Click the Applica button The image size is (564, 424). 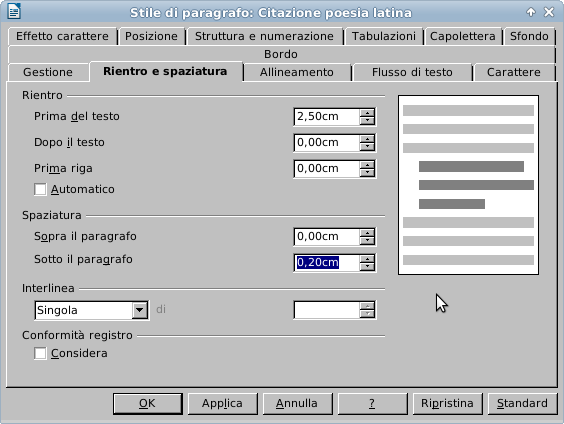(x=222, y=404)
